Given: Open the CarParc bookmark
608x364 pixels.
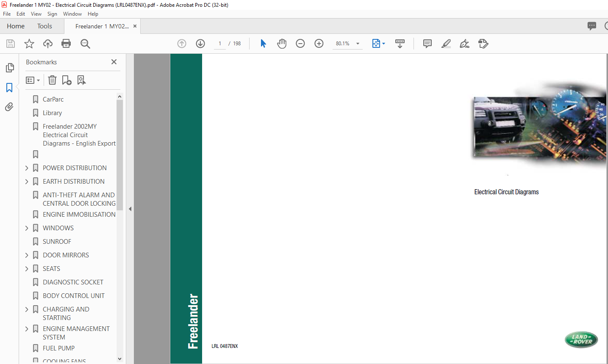Looking at the screenshot, I should (x=53, y=99).
